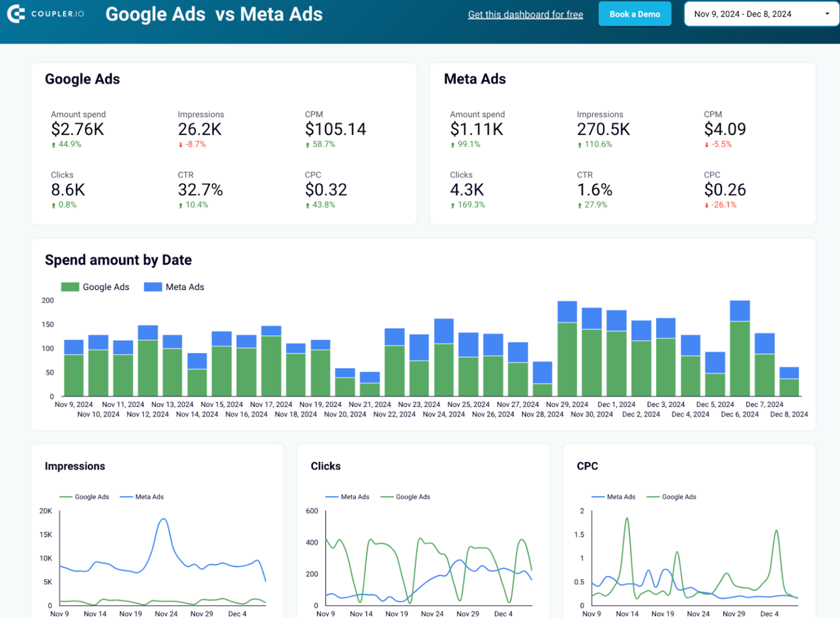Click the Book a Demo button
This screenshot has width=840, height=618.
click(x=634, y=14)
